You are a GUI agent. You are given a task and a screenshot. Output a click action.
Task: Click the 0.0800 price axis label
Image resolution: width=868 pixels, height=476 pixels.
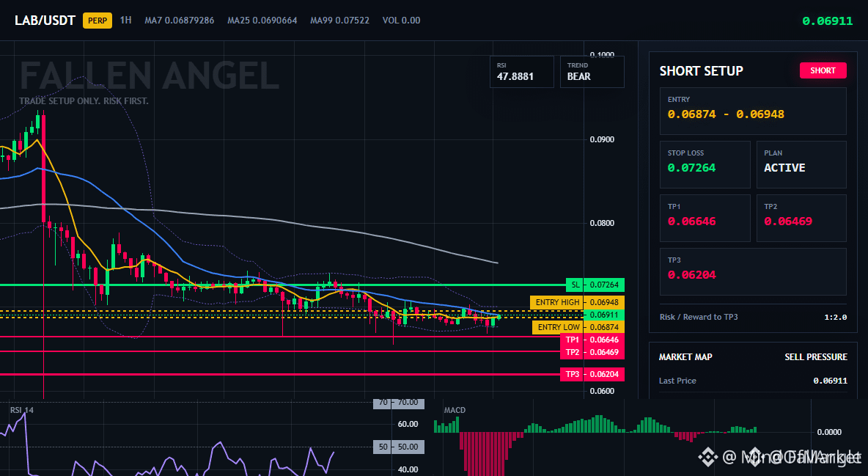(603, 223)
